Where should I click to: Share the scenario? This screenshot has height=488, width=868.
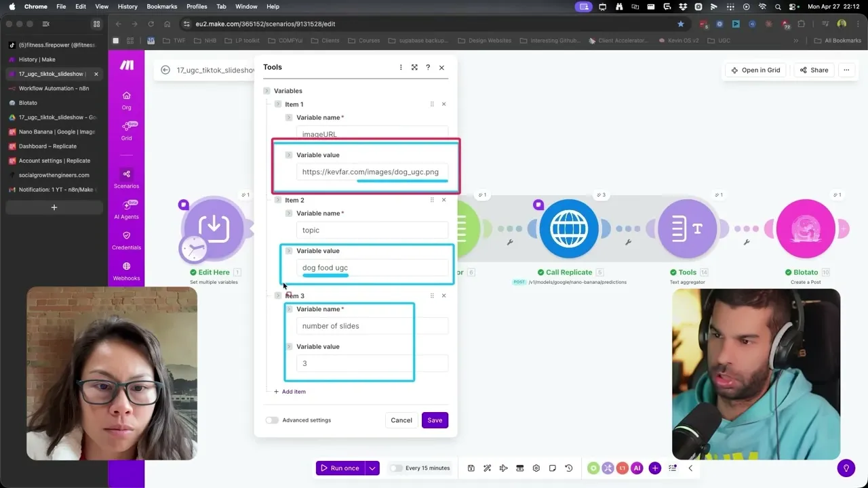pyautogui.click(x=814, y=70)
